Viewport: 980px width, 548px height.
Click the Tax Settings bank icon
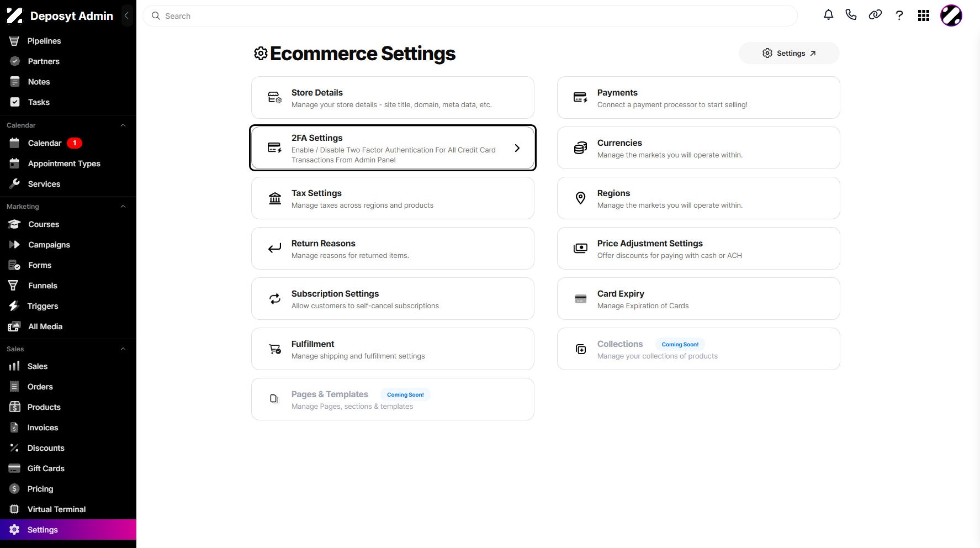click(275, 198)
